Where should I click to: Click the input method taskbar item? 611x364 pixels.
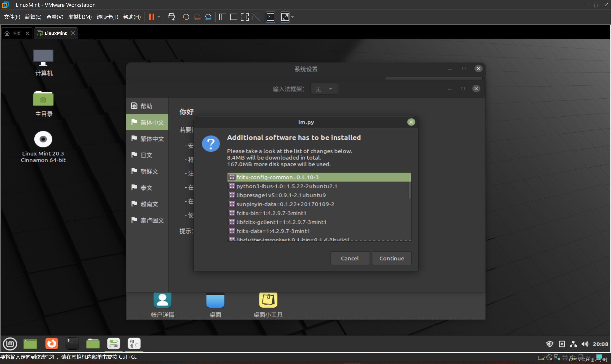(x=134, y=344)
